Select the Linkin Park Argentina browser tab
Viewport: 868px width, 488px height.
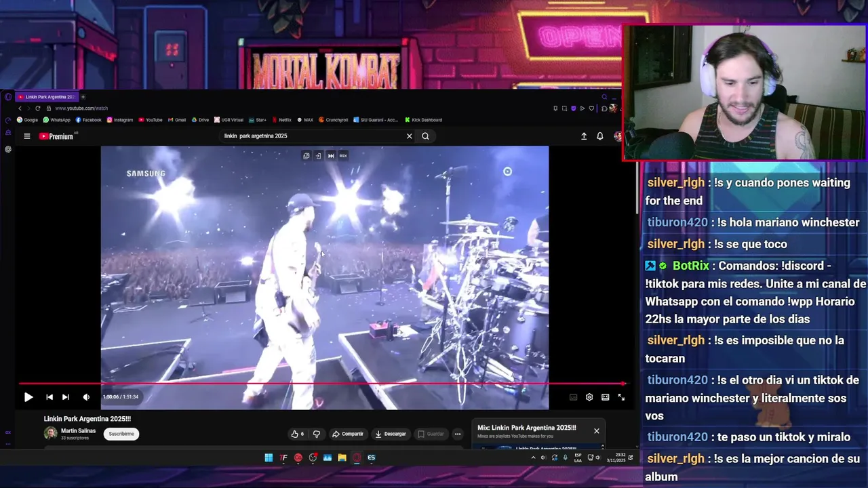pyautogui.click(x=47, y=97)
